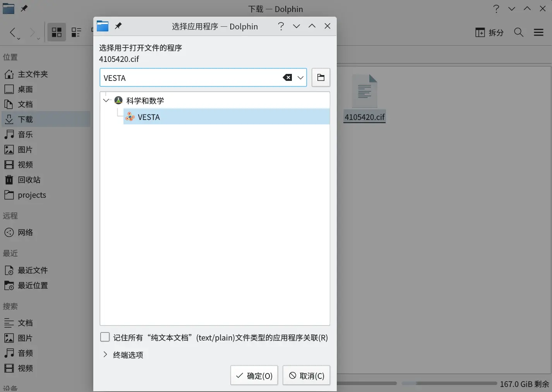552x392 pixels.
Task: Enable remember application association checkbox
Action: point(105,337)
